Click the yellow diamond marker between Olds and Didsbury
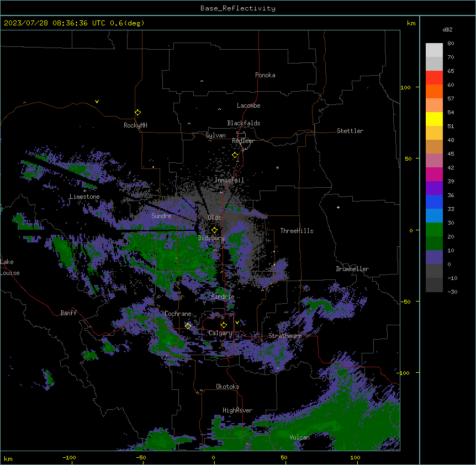The image size is (476, 465). point(214,230)
